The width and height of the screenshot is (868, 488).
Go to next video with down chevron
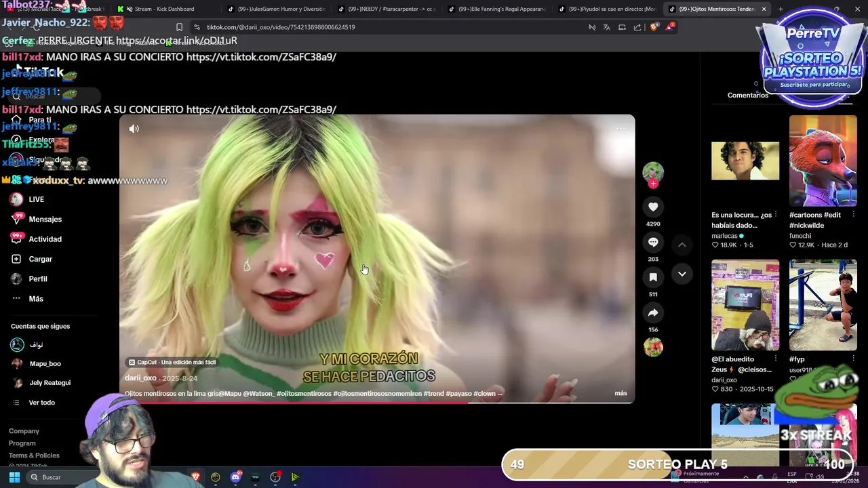click(682, 274)
